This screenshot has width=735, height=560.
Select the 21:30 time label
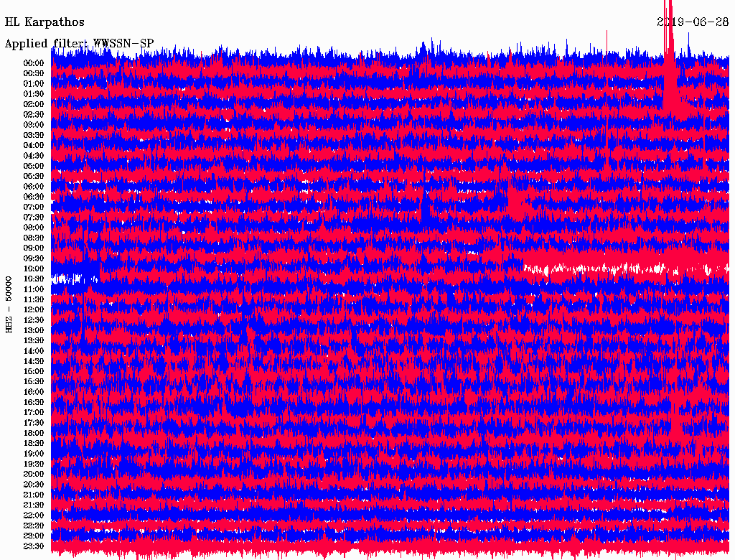[34, 505]
